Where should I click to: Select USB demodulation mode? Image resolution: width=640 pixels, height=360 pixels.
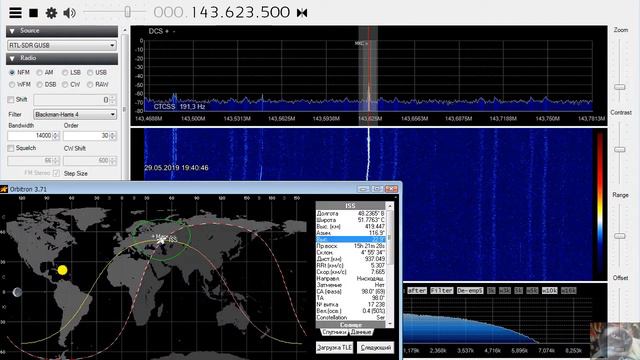click(97, 72)
